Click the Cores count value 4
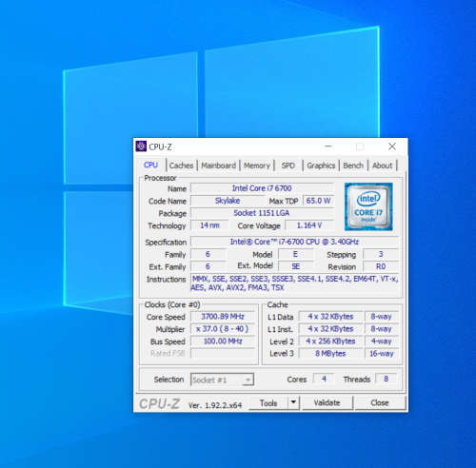Screen dimensions: 476x468 tap(324, 379)
